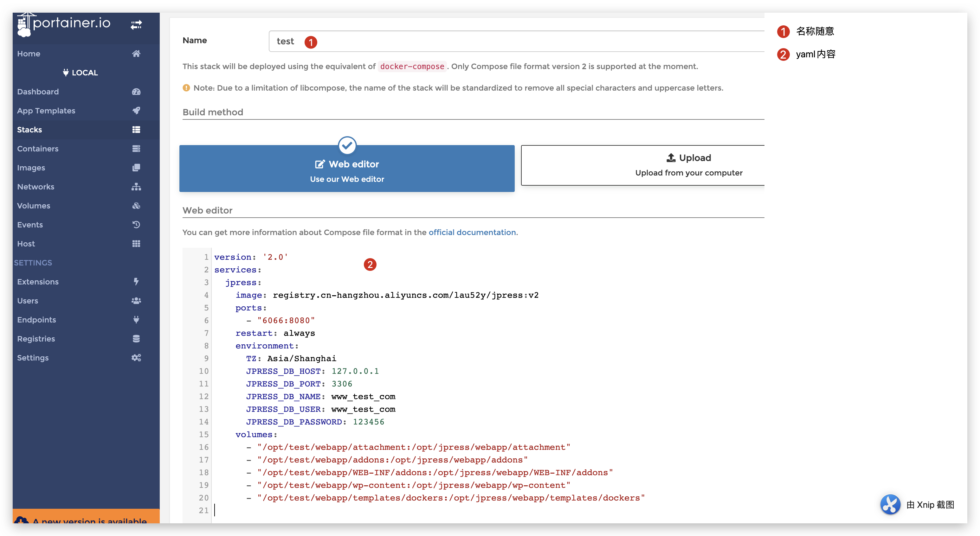
Task: Open the Images menu item
Action: (31, 168)
